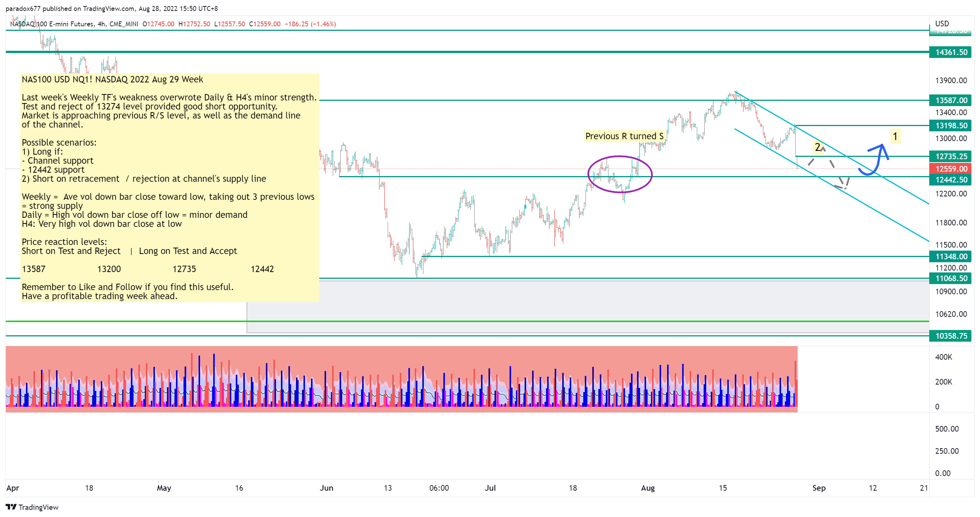Screen dimensions: 980x517
Task: Click the 13900.00 price axis label
Action: tap(951, 80)
